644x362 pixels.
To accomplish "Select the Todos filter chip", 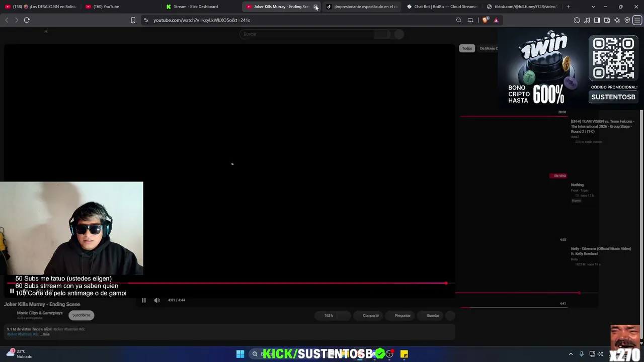I will click(467, 48).
